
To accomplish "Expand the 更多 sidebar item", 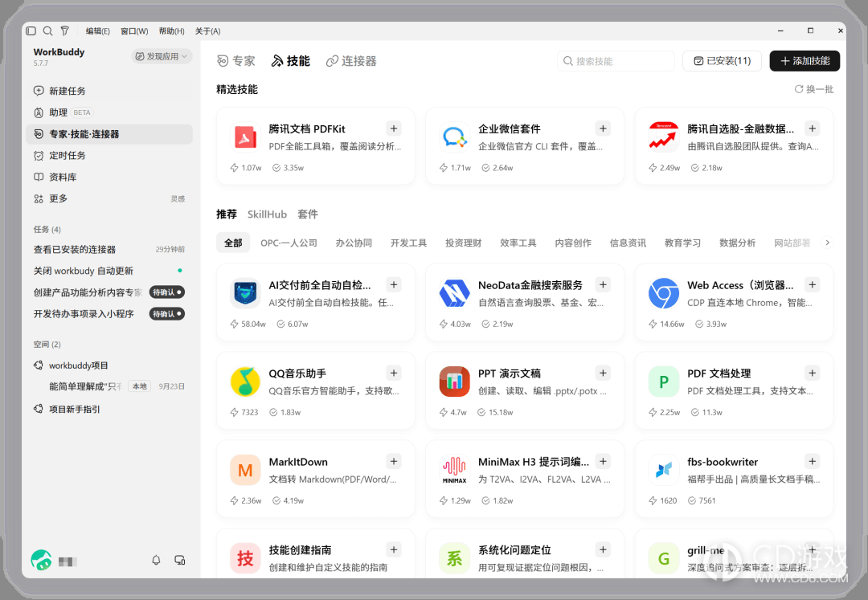I will (109, 198).
